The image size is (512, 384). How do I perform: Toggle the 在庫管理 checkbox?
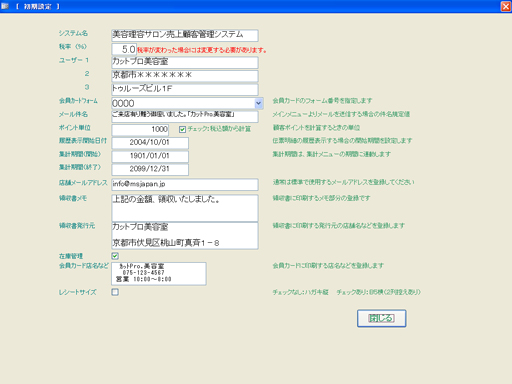(x=115, y=256)
